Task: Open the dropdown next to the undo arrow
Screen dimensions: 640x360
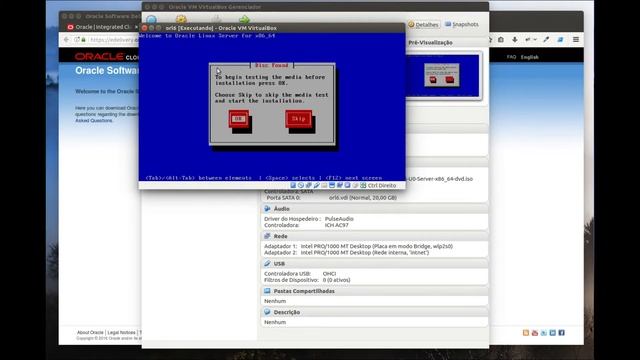Action: tap(535, 40)
